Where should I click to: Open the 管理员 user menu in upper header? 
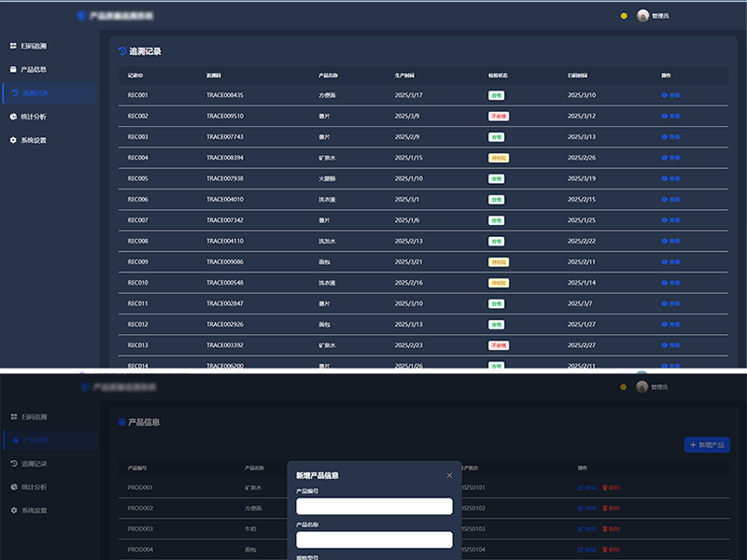(654, 16)
